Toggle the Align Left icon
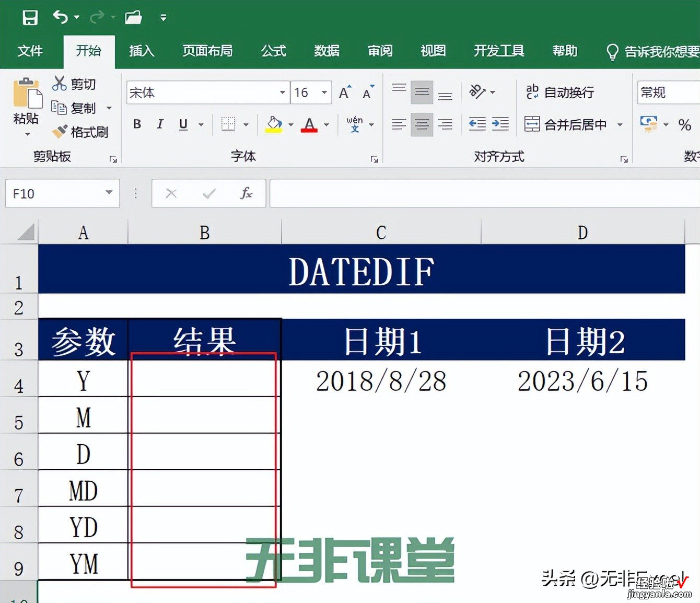This screenshot has width=700, height=603. point(399,124)
